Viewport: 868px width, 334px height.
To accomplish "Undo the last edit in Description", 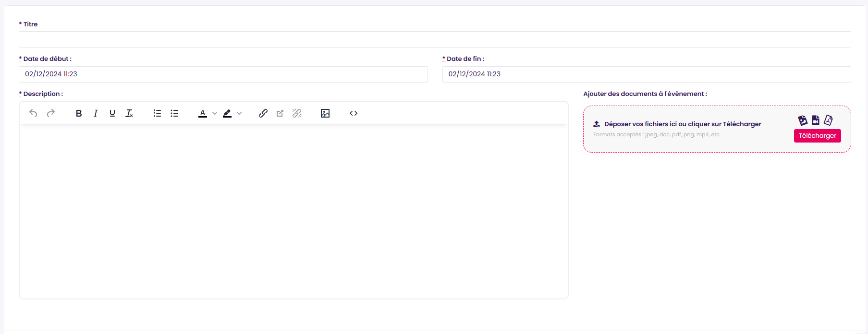I will coord(33,113).
